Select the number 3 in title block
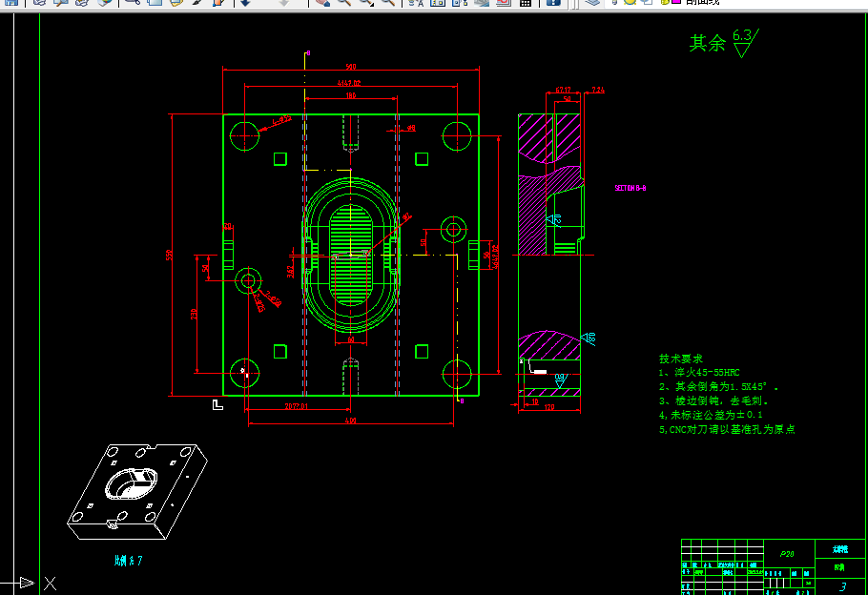Viewport: 868px width, 595px height. (x=843, y=586)
